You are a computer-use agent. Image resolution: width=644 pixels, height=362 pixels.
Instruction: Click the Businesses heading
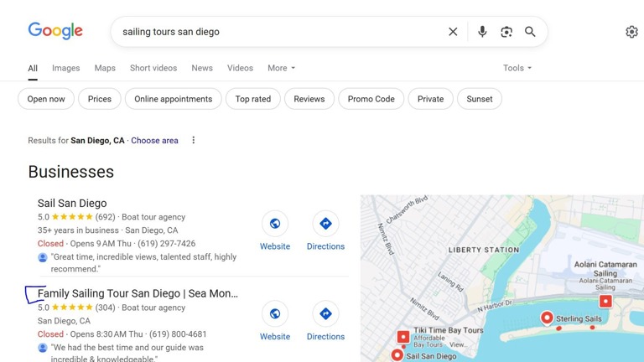(x=71, y=172)
